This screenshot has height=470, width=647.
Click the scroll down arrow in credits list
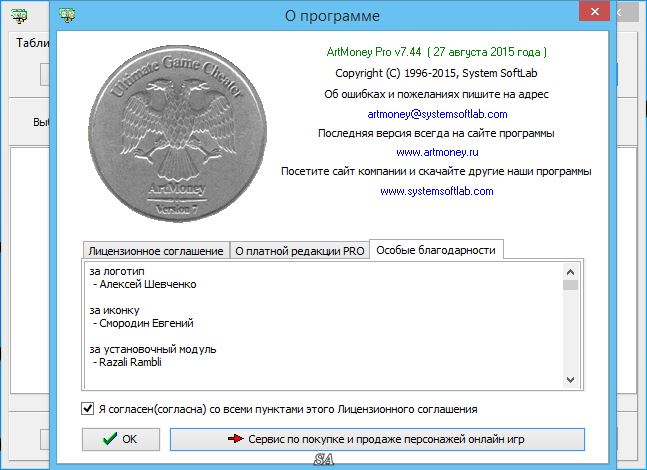click(x=570, y=380)
